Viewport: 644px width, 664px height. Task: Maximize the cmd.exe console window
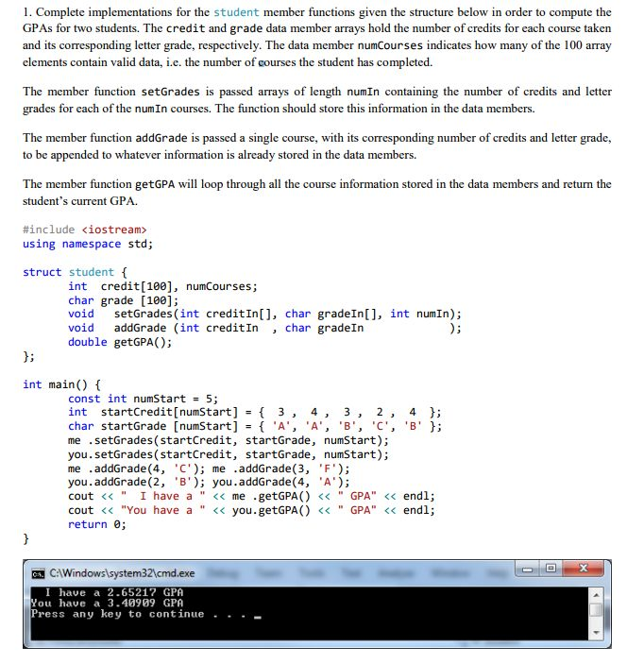551,569
